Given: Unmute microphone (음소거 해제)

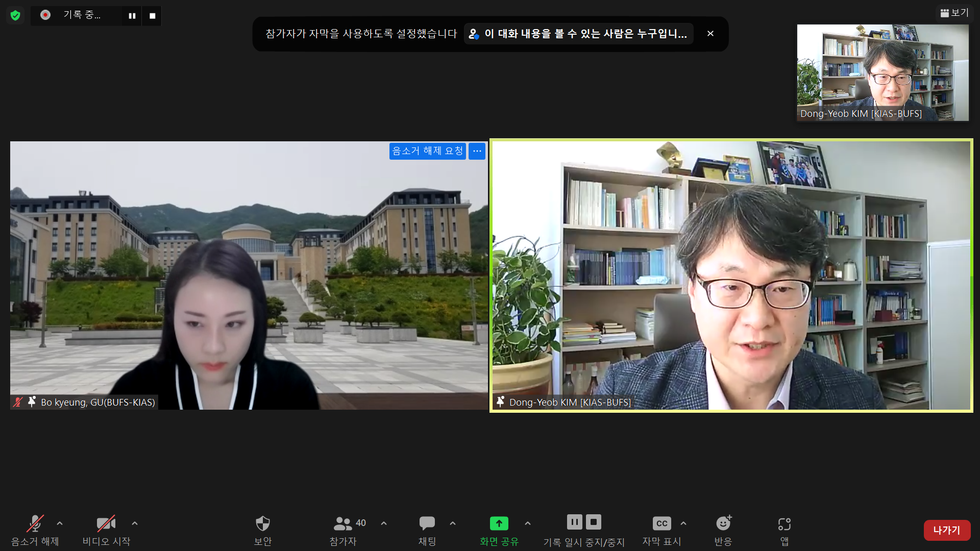Looking at the screenshot, I should [35, 524].
